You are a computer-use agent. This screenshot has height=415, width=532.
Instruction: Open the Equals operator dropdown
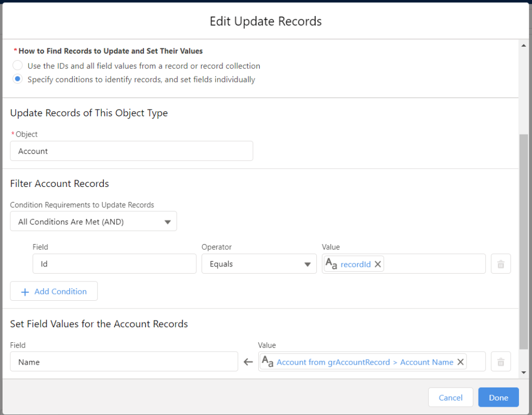(259, 264)
